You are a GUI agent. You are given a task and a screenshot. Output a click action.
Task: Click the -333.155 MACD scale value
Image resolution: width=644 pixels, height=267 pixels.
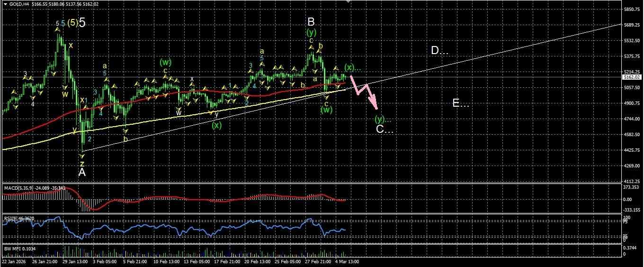(x=632, y=210)
